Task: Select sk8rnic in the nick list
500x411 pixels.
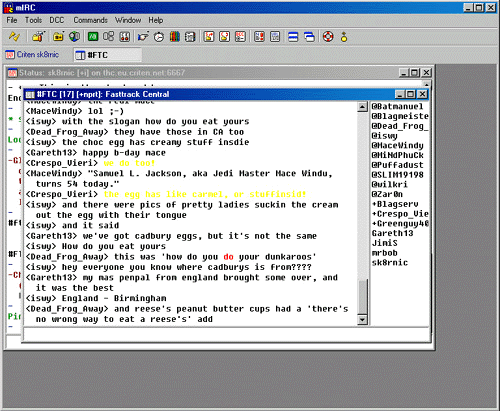Action: click(390, 262)
